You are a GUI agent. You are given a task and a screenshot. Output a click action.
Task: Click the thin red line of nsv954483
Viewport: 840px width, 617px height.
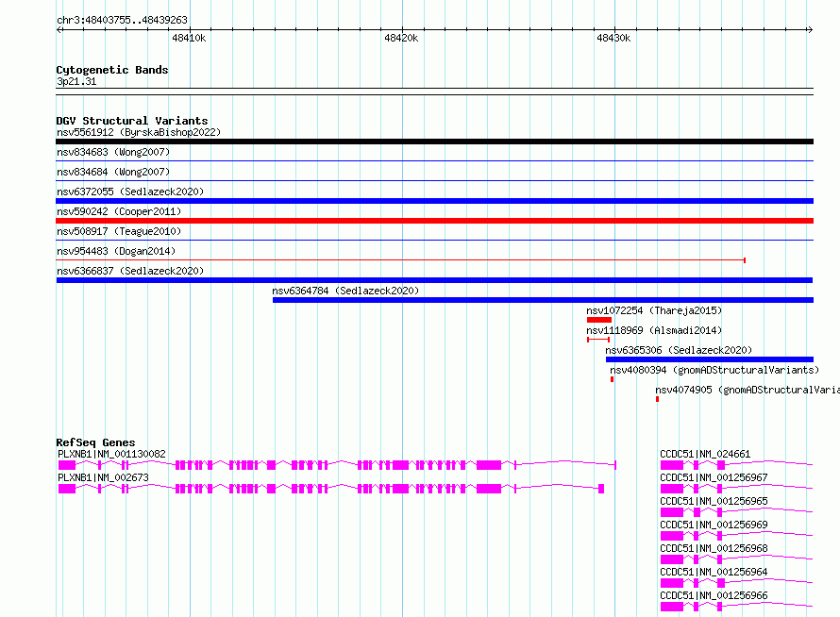[x=401, y=260]
